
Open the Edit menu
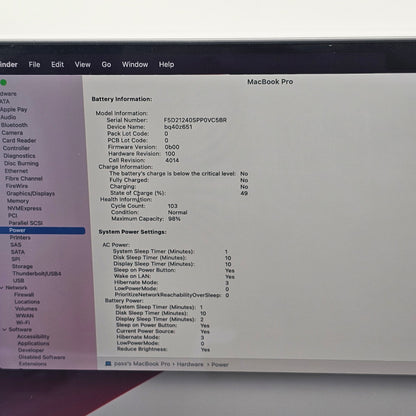coord(57,64)
